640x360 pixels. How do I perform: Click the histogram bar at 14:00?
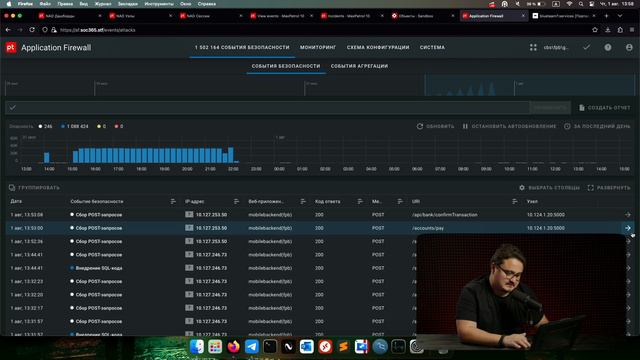tap(47, 158)
